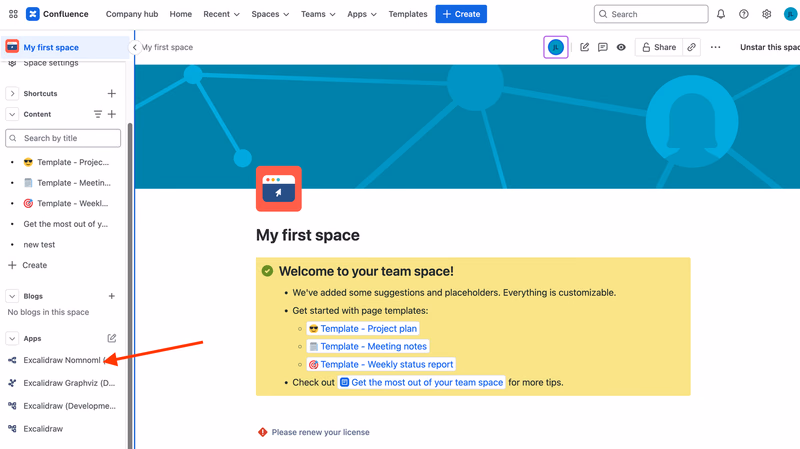
Task: Click the My first space sidebar icon
Action: [12, 47]
